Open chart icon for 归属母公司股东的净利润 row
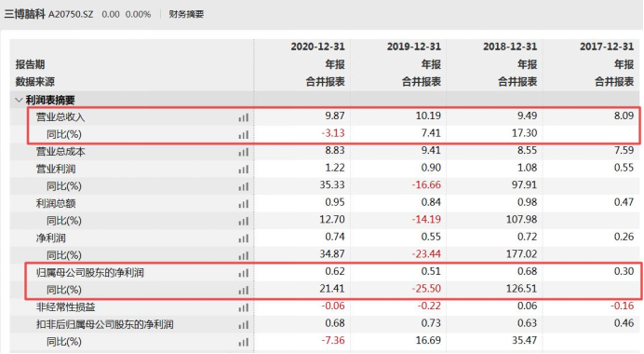Viewport: 644px width, 354px height. point(244,273)
